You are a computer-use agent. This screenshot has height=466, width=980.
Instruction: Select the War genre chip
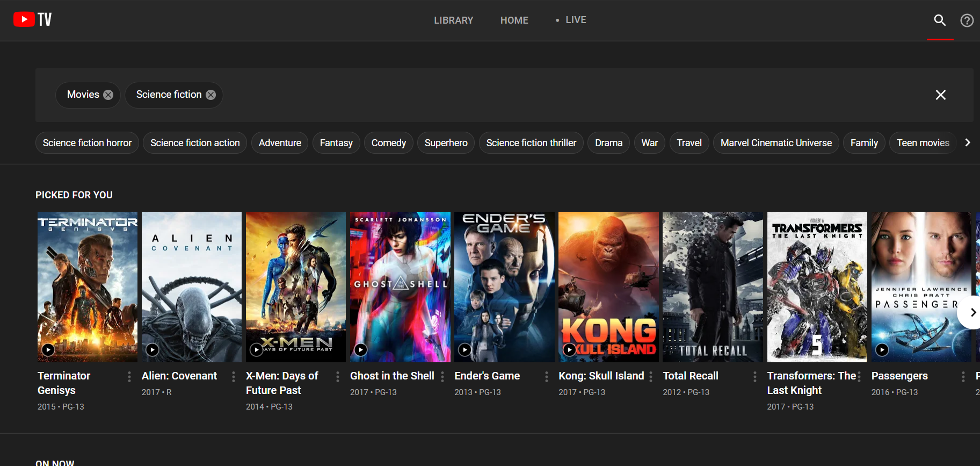point(650,142)
